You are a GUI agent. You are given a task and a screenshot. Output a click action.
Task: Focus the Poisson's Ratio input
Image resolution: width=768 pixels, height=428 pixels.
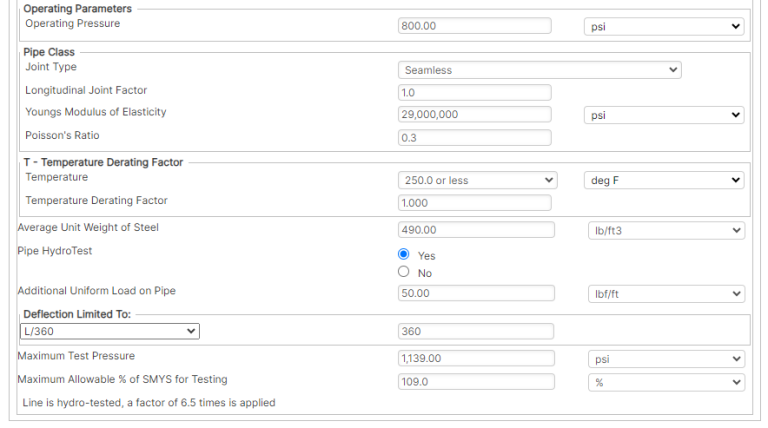click(475, 138)
